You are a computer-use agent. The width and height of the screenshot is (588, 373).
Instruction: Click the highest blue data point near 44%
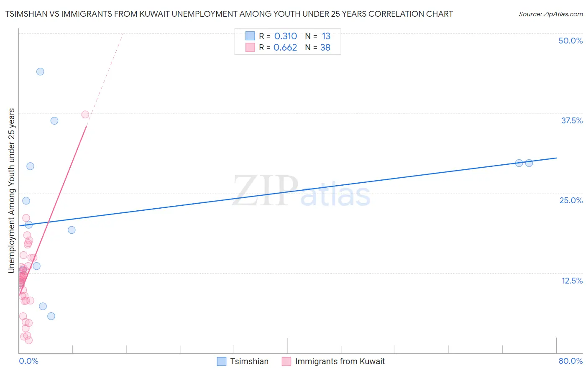pos(40,72)
